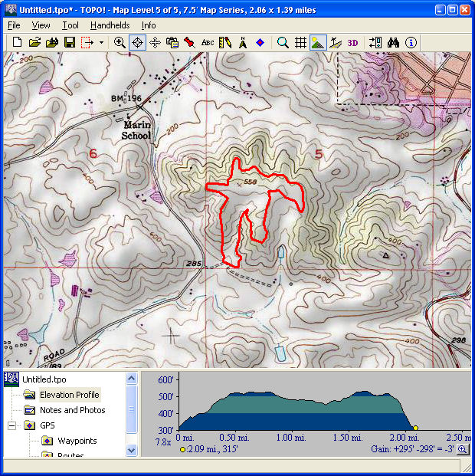Toggle the 3D view button
The height and width of the screenshot is (476, 475).
tap(352, 43)
